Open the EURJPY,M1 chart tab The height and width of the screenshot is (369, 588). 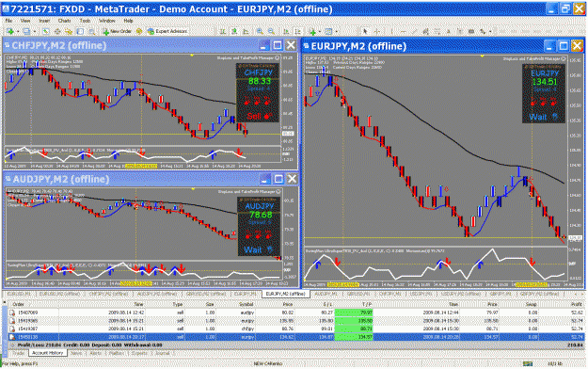pyautogui.click(x=246, y=294)
